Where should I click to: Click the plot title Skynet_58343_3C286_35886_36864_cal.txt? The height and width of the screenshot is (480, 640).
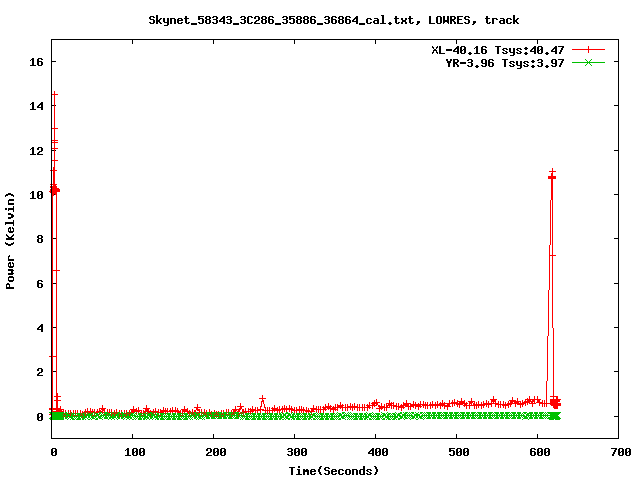click(x=281, y=20)
